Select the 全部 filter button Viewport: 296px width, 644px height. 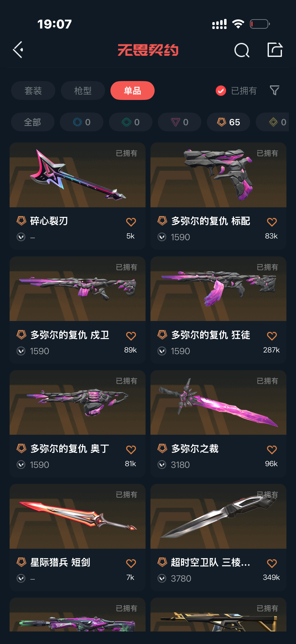click(32, 122)
